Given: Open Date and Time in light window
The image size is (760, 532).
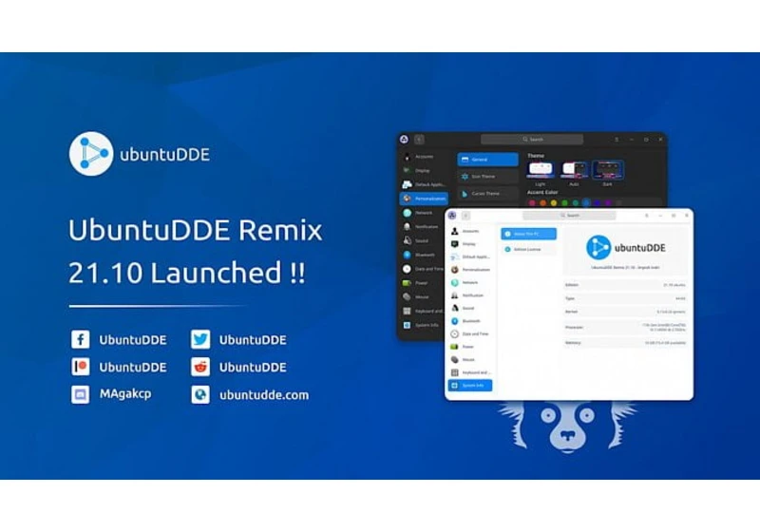Looking at the screenshot, I should coord(470,333).
